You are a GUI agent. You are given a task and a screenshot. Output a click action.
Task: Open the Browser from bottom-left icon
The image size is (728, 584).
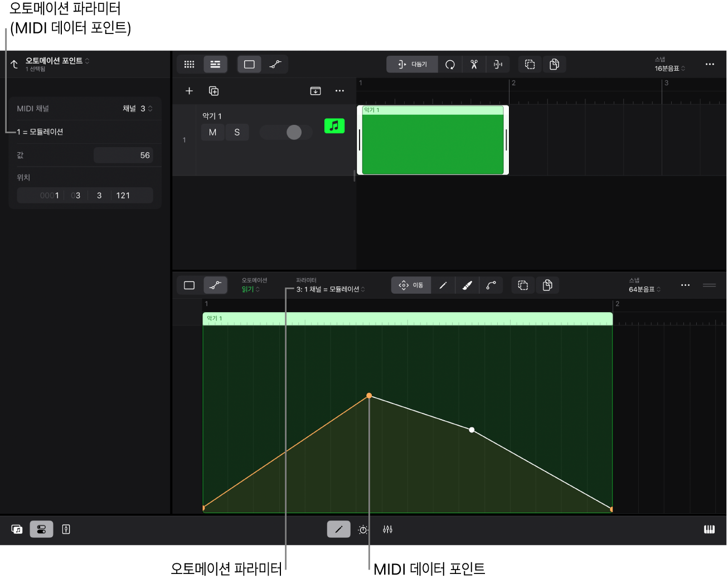pos(17,529)
